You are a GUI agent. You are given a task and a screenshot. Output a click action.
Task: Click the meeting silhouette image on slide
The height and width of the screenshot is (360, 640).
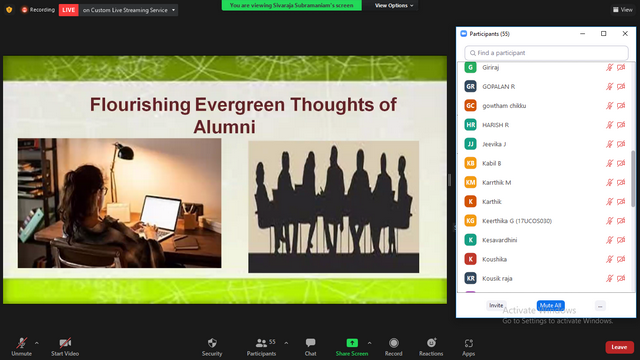point(333,207)
